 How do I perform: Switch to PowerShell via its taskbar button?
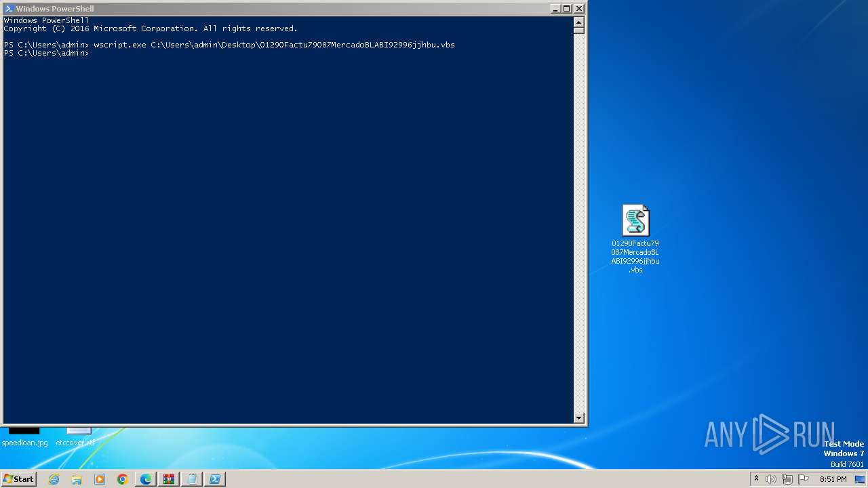point(215,479)
